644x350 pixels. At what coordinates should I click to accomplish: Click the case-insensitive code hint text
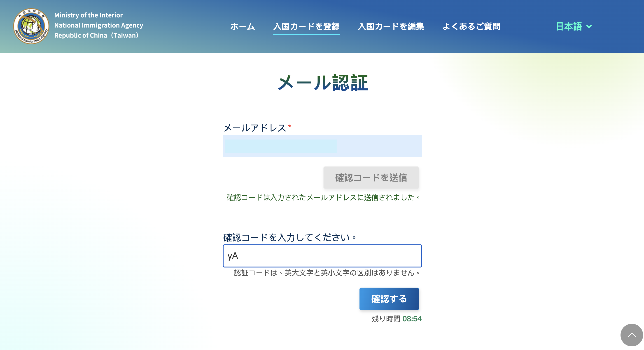pos(327,273)
